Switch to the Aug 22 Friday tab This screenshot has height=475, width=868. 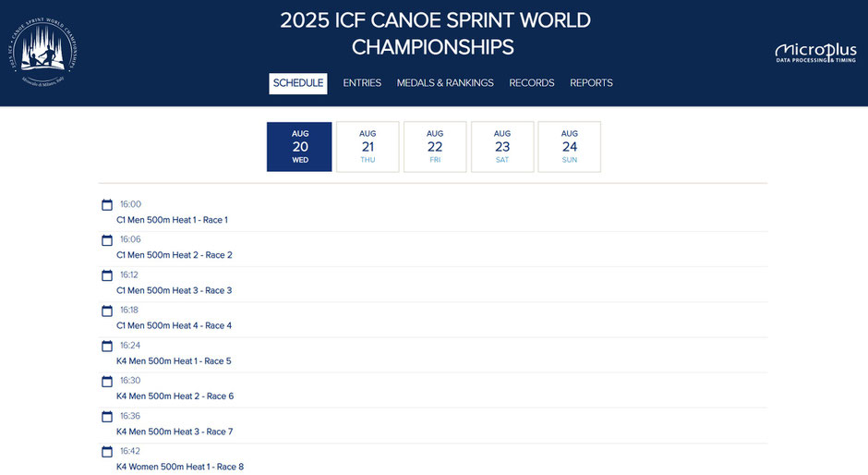pos(435,147)
